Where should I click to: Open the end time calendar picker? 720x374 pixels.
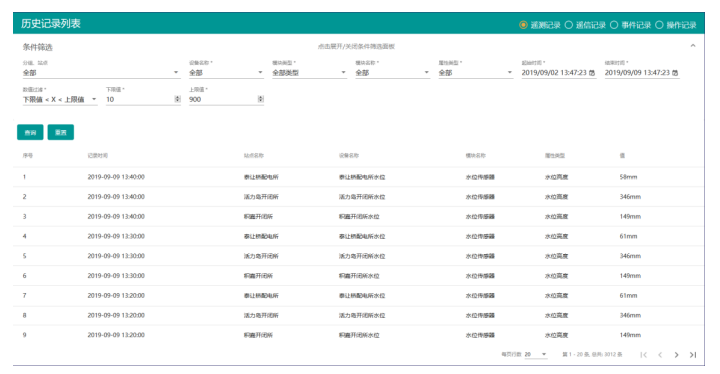(675, 73)
